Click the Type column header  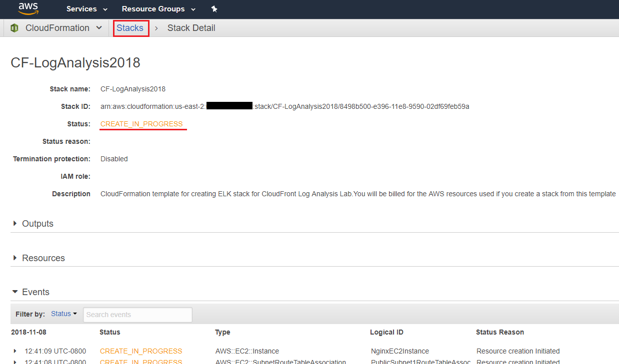pyautogui.click(x=222, y=332)
